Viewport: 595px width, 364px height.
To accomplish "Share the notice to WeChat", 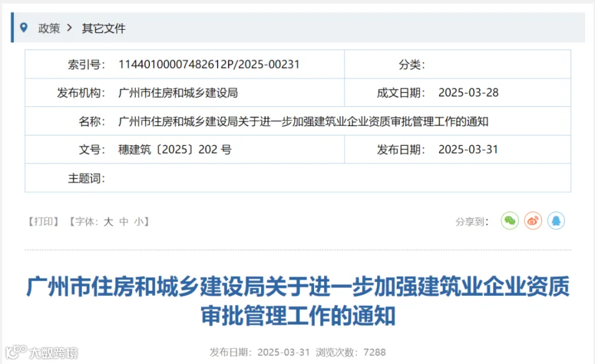I will pos(510,221).
